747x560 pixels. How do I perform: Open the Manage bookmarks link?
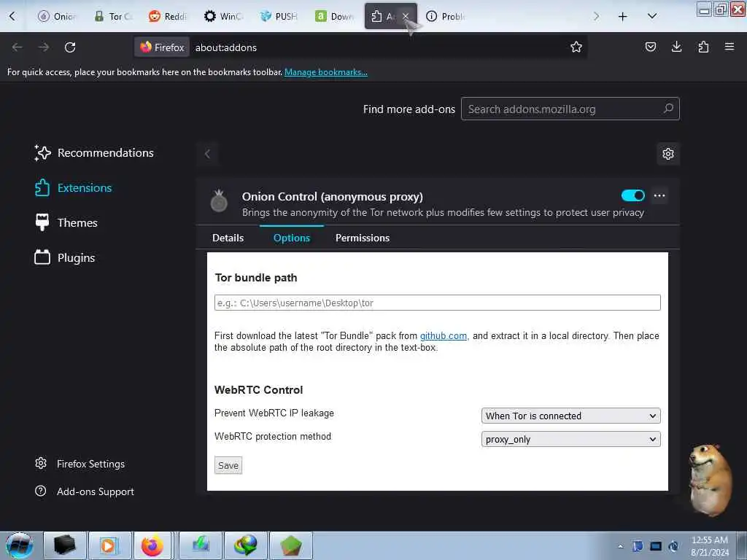pyautogui.click(x=326, y=72)
